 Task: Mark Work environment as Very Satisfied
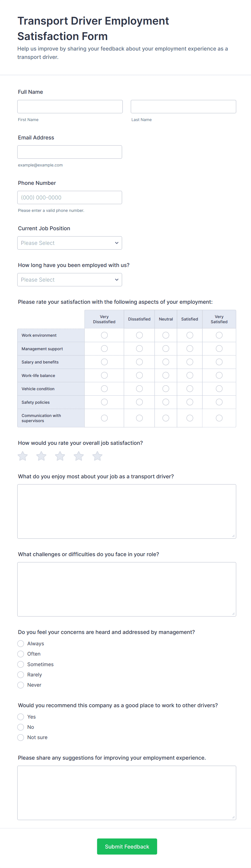click(219, 335)
